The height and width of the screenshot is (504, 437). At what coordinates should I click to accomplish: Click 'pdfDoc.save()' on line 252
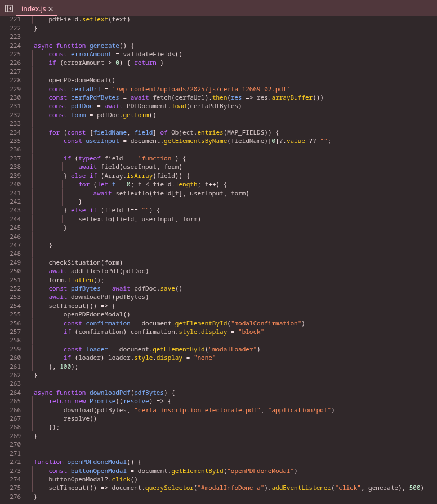158,289
